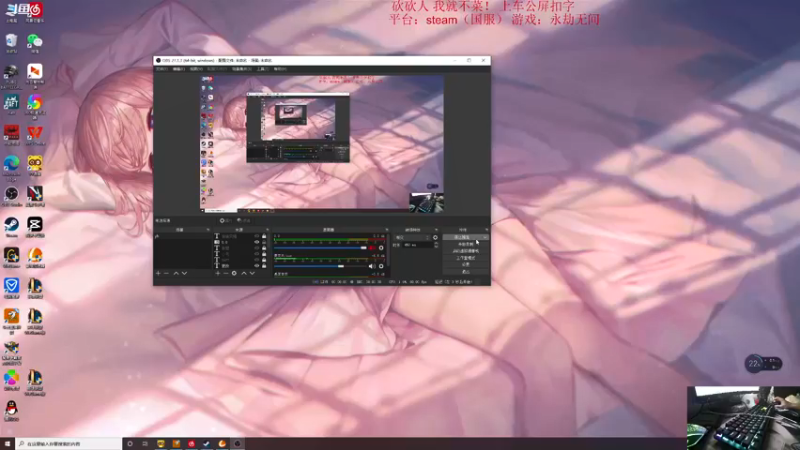Add a new scene with the plus icon in Scenes panel

click(x=158, y=273)
